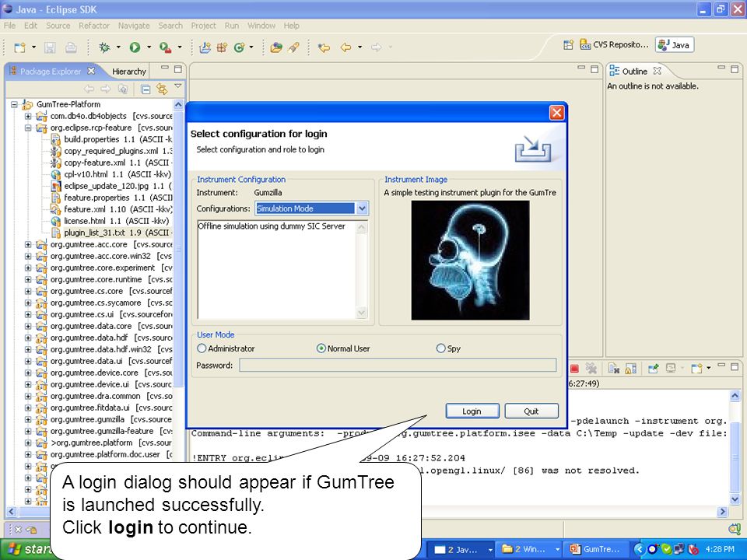Click the Homer x-ray instrument image

(x=470, y=260)
